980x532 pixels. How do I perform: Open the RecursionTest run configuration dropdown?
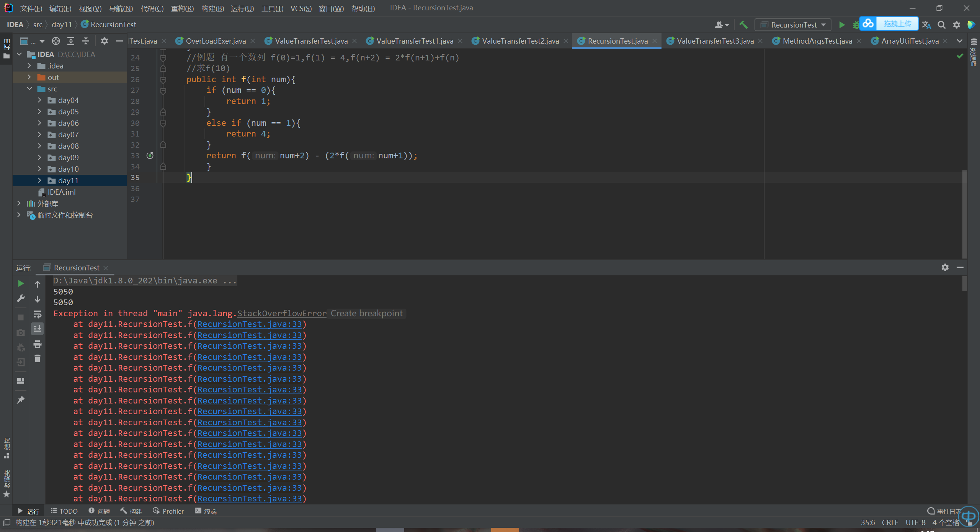(x=793, y=25)
